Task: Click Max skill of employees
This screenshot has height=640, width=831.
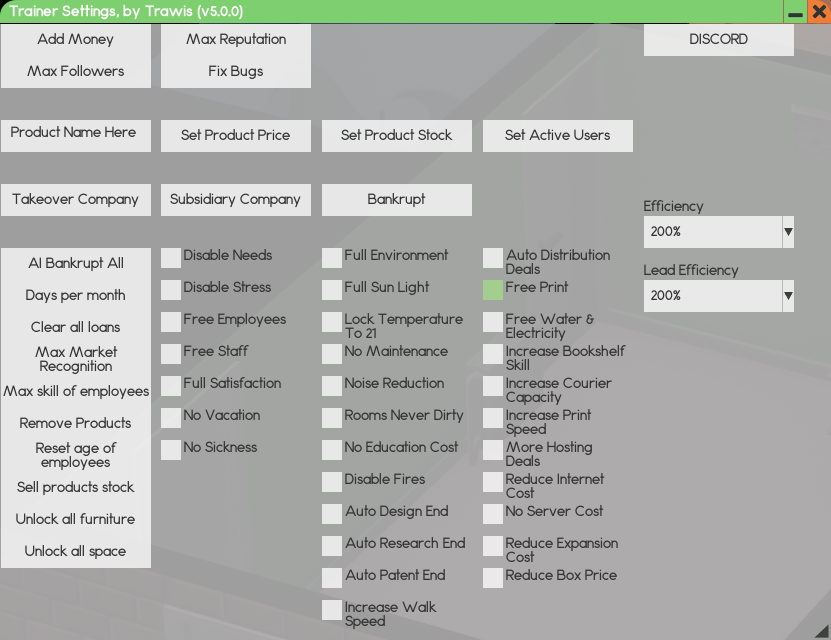Action: 76,391
